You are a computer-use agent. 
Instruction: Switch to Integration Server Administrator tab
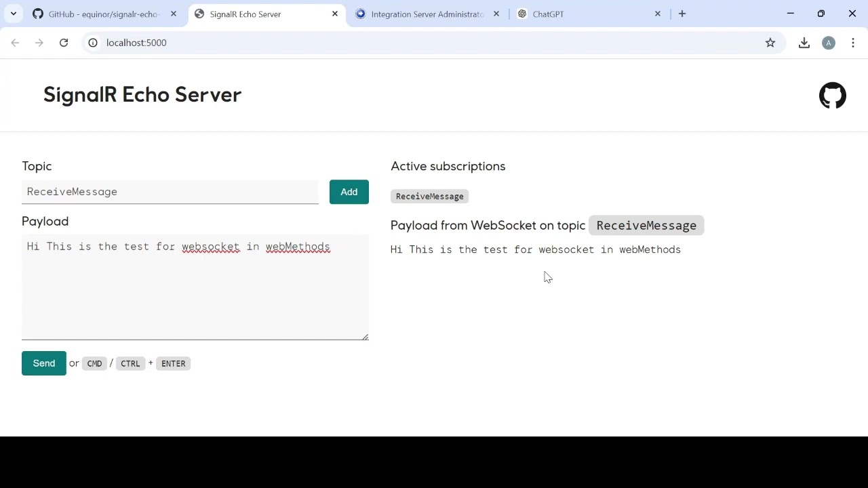428,14
